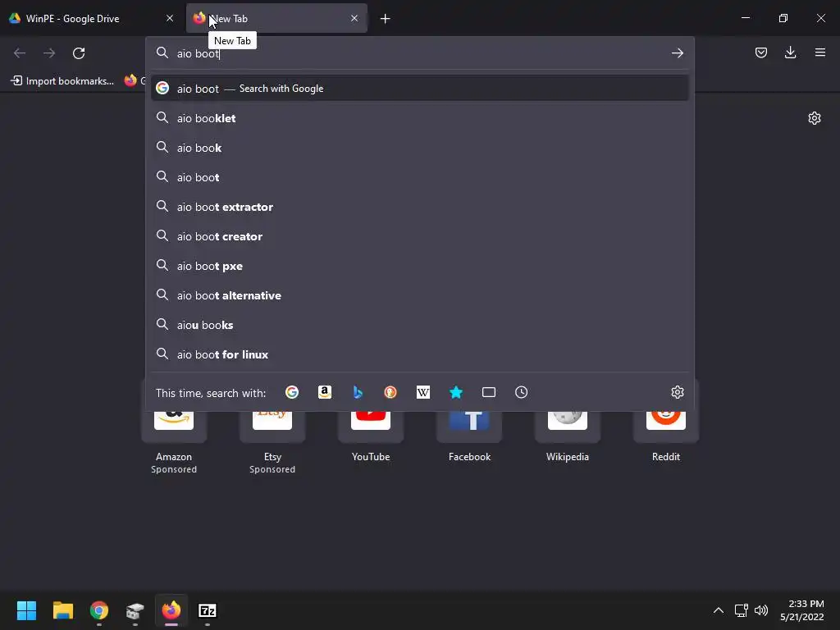Switch to WinPE - Google Drive tab

pyautogui.click(x=91, y=19)
